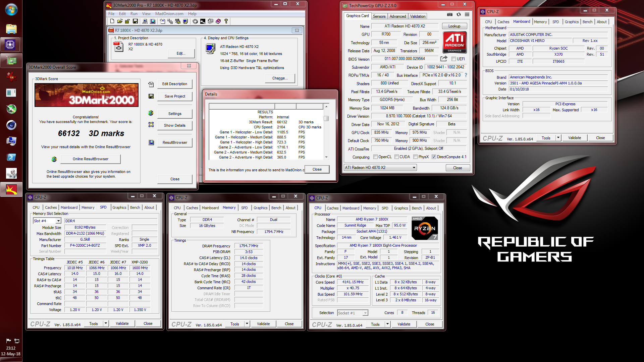Click Edit... in Project Description
The width and height of the screenshot is (644, 362).
181,53
